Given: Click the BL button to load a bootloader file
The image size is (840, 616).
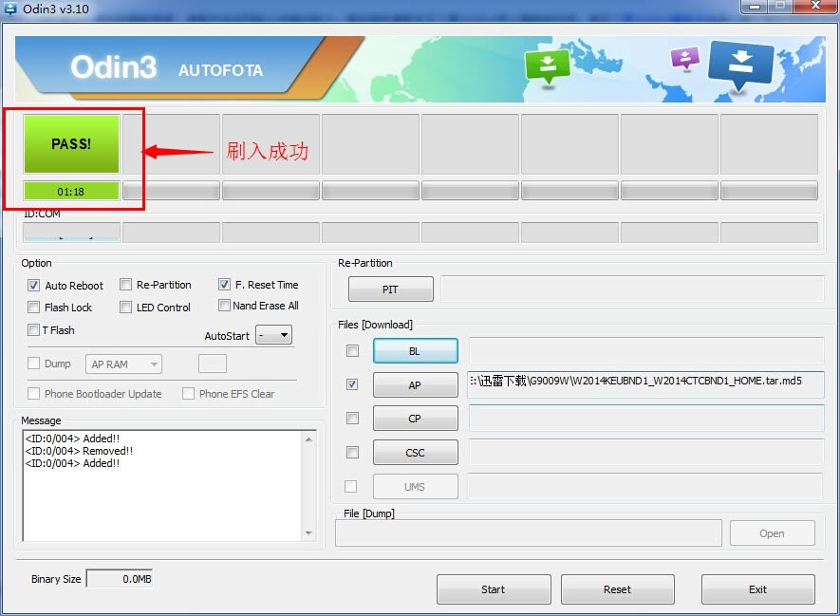Looking at the screenshot, I should click(x=415, y=351).
